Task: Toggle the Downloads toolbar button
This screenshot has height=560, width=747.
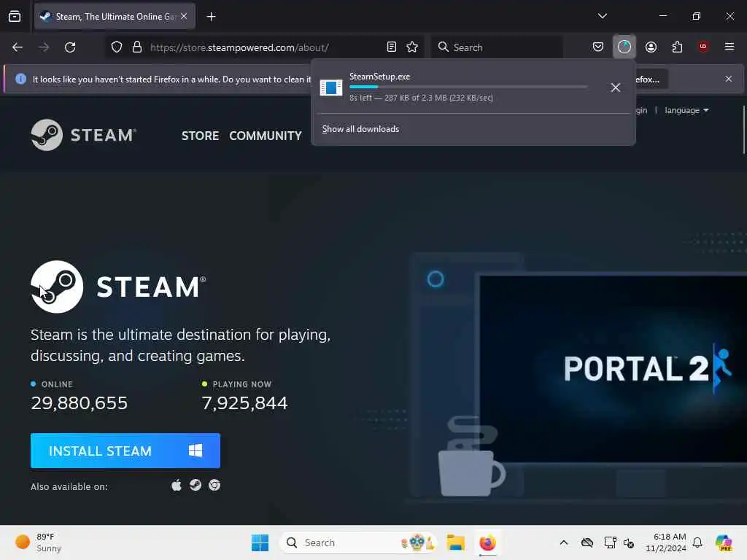Action: pyautogui.click(x=624, y=47)
